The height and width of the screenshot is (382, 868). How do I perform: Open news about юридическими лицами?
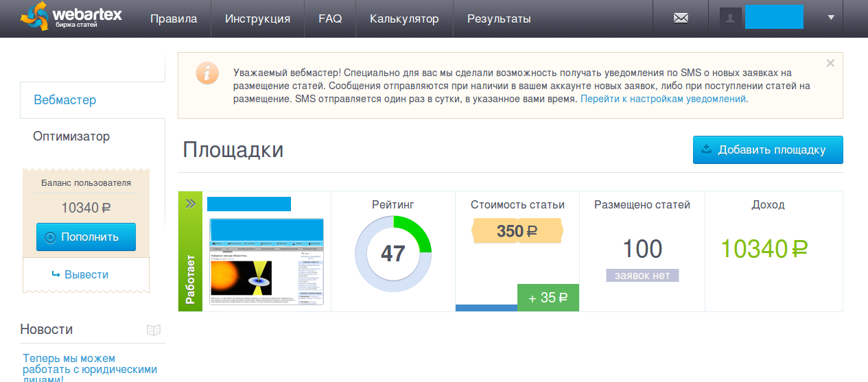click(x=90, y=369)
